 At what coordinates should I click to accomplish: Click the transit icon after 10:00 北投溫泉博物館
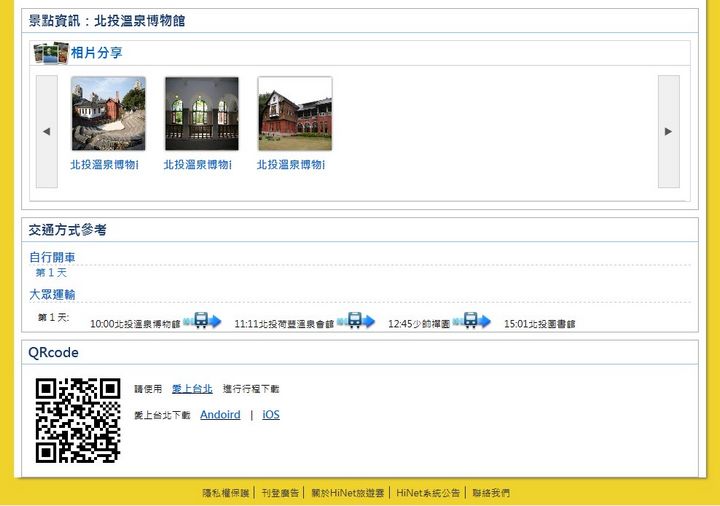tap(202, 320)
